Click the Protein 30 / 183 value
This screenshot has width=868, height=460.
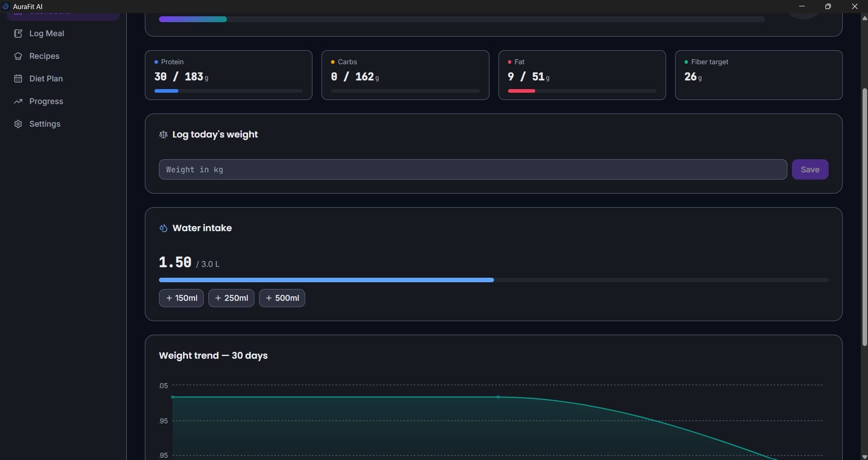coord(181,77)
